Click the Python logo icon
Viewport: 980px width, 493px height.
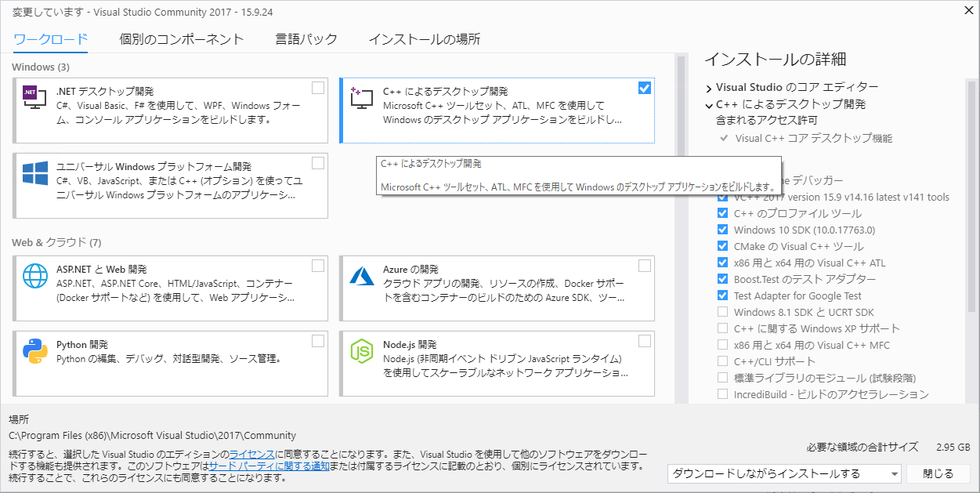click(35, 351)
